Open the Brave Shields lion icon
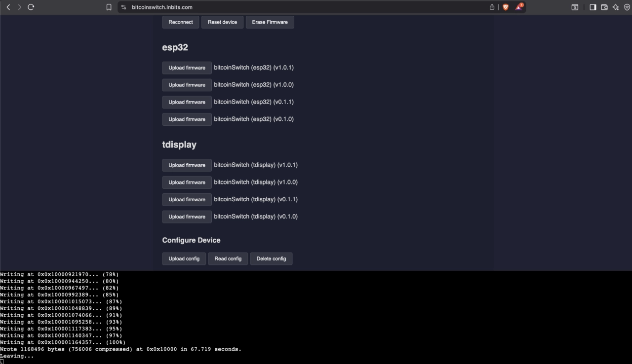 coord(506,7)
